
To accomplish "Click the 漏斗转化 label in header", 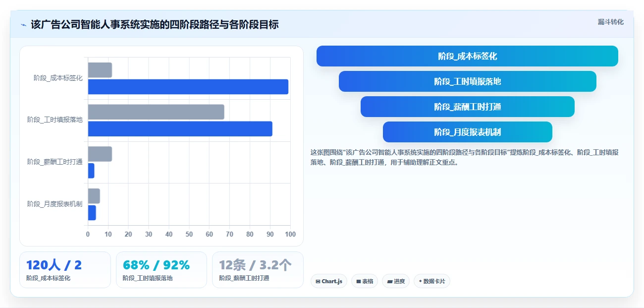I will (610, 22).
